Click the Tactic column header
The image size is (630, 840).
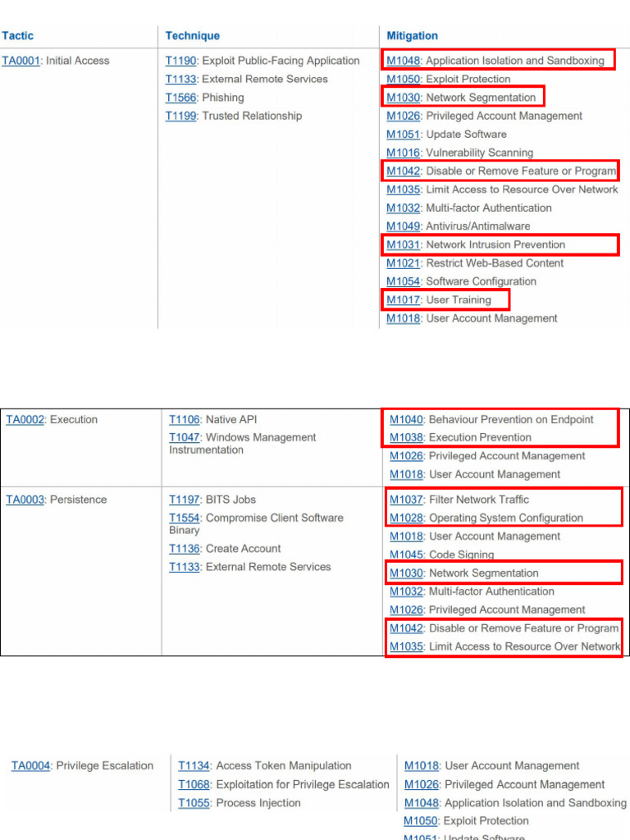tap(17, 35)
